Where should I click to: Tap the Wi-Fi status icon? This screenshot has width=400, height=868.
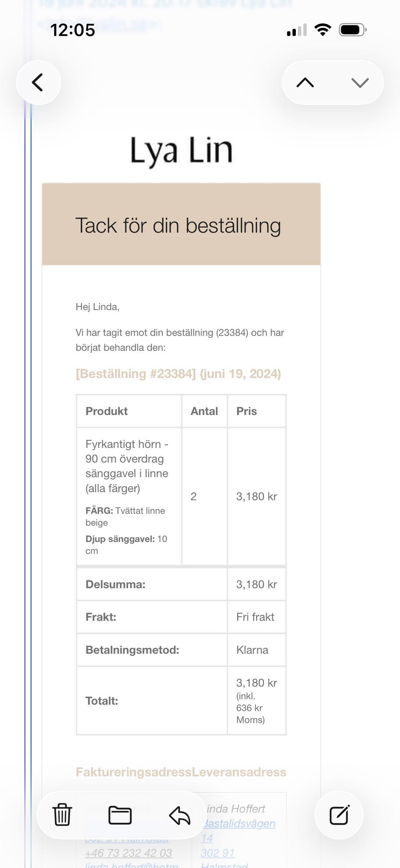[x=322, y=29]
